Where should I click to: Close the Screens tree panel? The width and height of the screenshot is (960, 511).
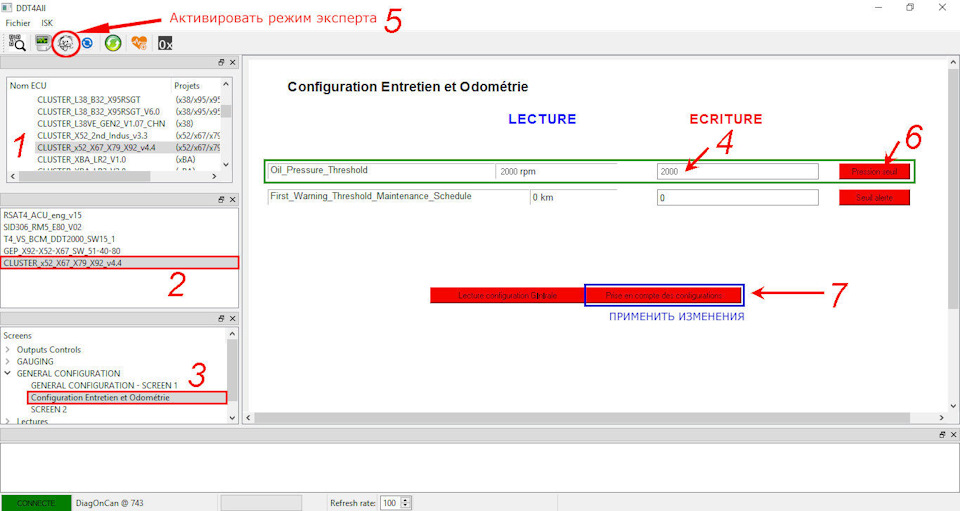pyautogui.click(x=233, y=318)
